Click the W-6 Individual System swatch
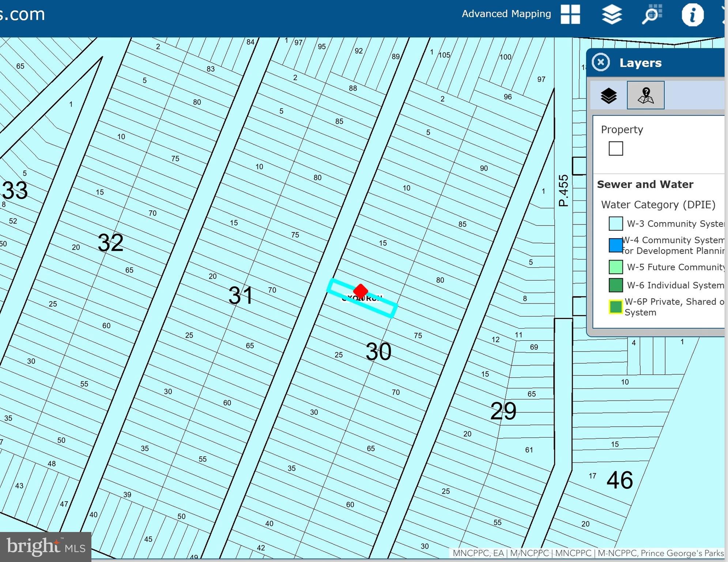728x562 pixels. click(x=616, y=285)
